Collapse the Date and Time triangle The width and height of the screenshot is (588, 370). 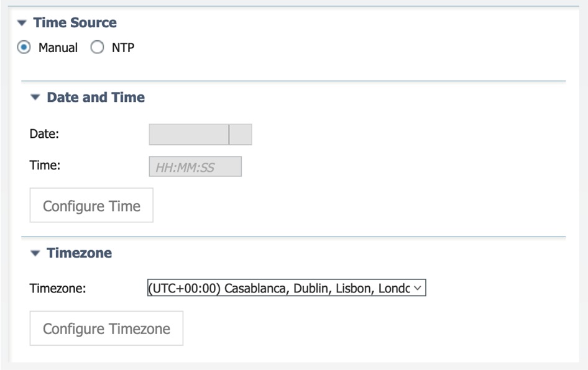pos(35,97)
